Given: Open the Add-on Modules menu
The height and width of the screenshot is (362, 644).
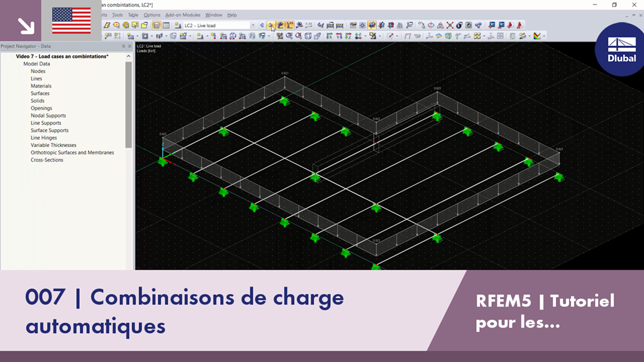Looking at the screenshot, I should tap(183, 15).
